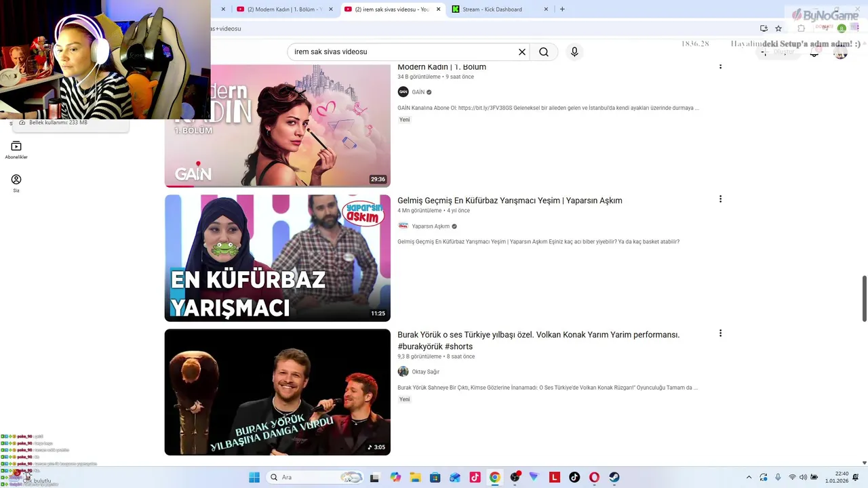Open the green Chrome profile icon
The width and height of the screenshot is (868, 488).
pos(842,28)
